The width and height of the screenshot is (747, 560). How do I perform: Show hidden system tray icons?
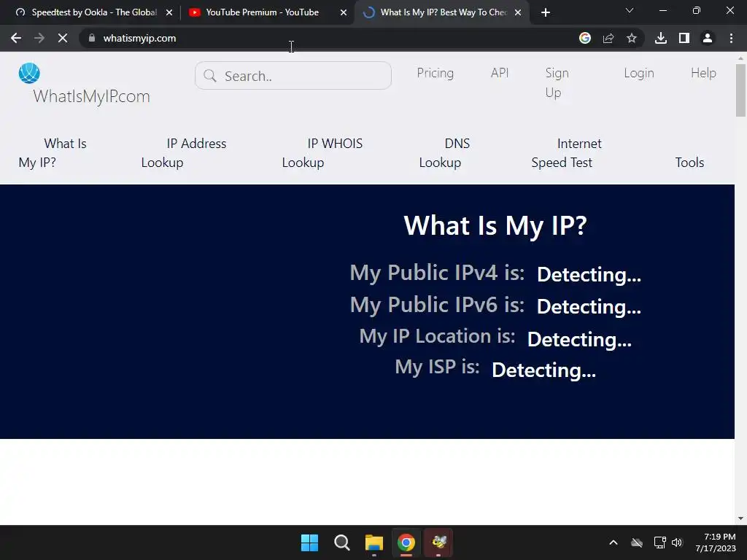coord(614,542)
